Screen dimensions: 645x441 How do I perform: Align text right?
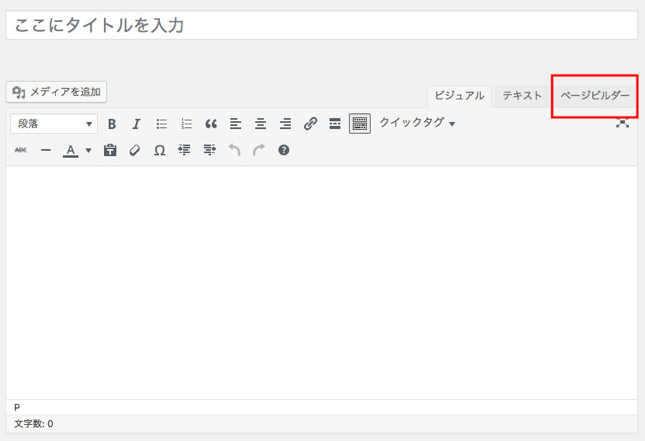coord(285,124)
